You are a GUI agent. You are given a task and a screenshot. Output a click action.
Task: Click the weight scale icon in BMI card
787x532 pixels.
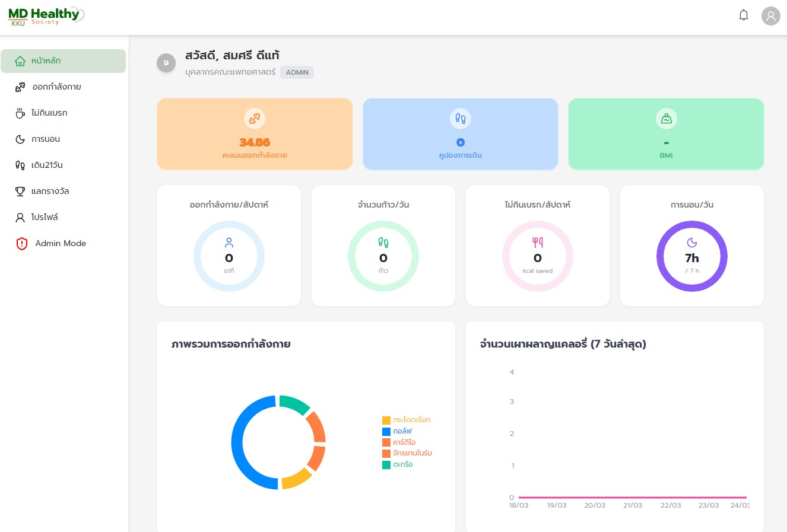point(666,119)
